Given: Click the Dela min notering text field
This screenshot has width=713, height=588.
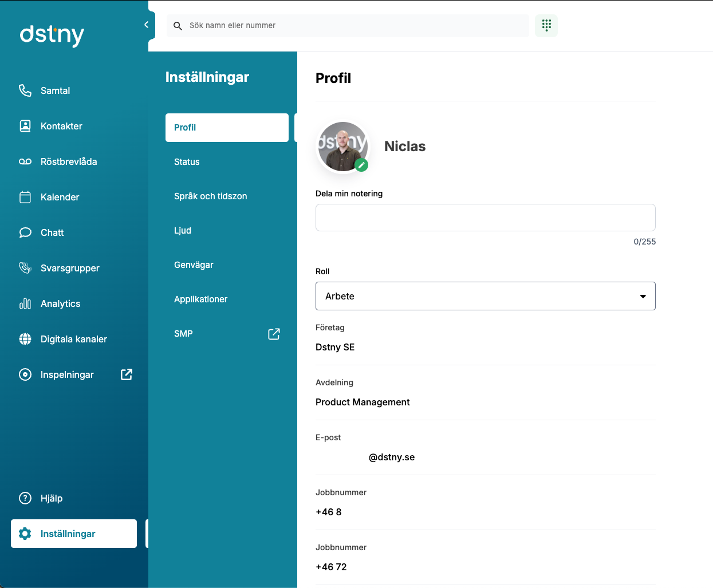Looking at the screenshot, I should [485, 218].
